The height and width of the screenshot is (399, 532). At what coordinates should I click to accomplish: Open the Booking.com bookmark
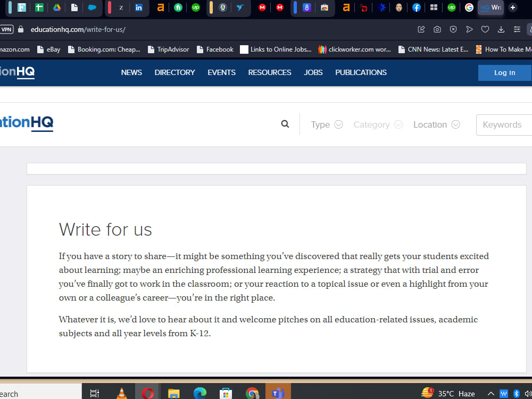tap(104, 49)
